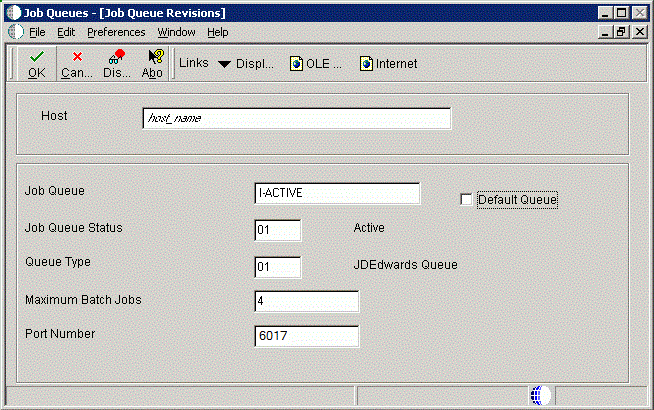
Task: Click the 'Active' status description text
Action: pyautogui.click(x=369, y=228)
